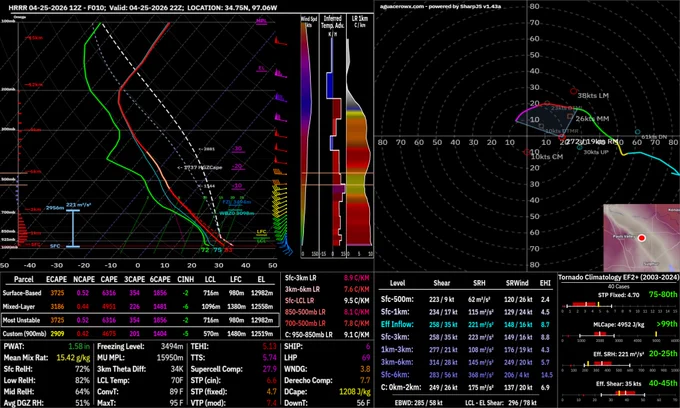
Task: Click the C: 950-850mb LR entry
Action: [x=327, y=335]
